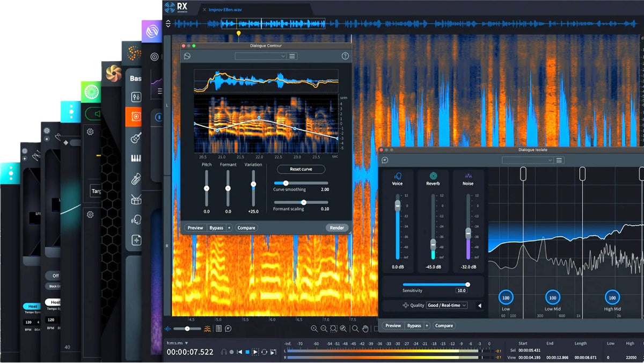Click the zoom to selection icon
644x363 pixels.
click(333, 329)
